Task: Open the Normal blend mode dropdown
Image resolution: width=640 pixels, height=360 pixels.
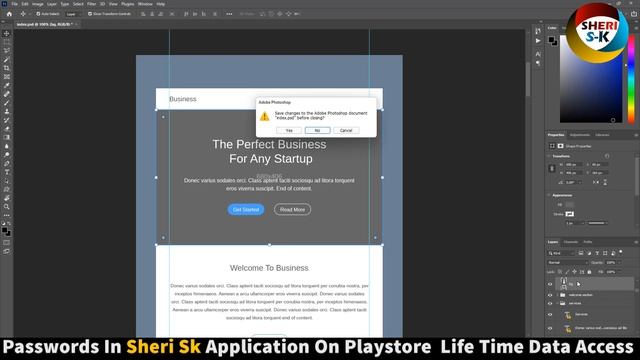Action: point(567,262)
